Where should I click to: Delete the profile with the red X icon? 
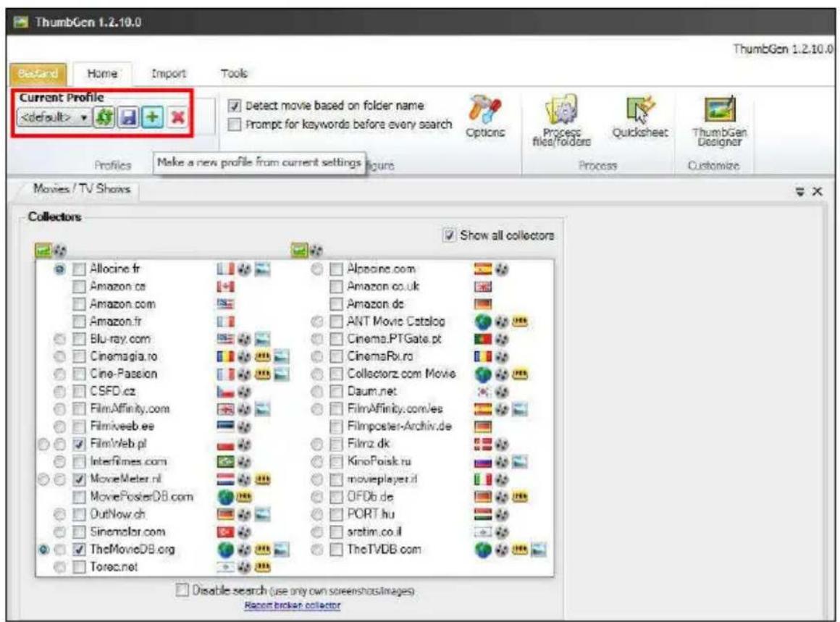(177, 117)
